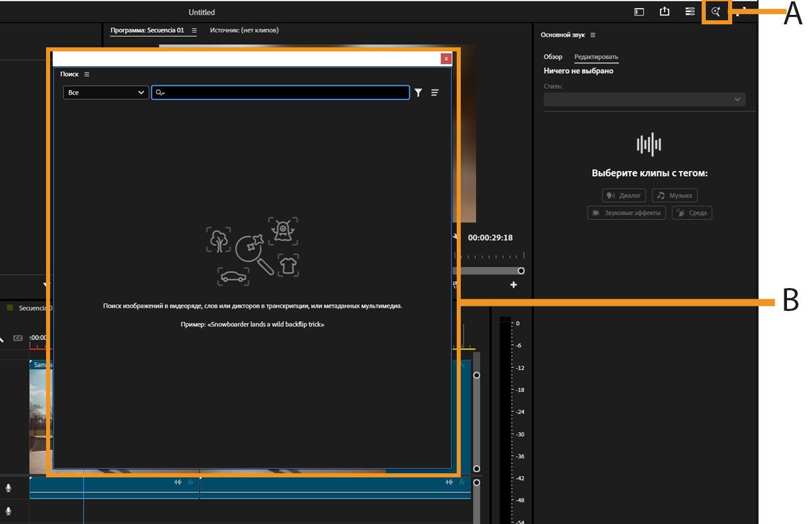Switch to Источник: (нет клипов) tab
Screen dimensions: 812x524
pyautogui.click(x=244, y=30)
